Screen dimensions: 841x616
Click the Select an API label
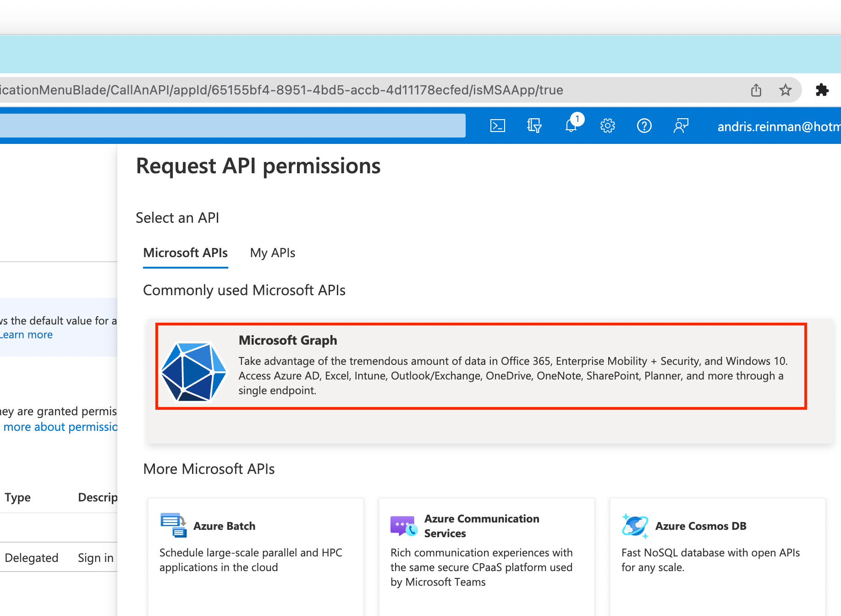pyautogui.click(x=177, y=218)
